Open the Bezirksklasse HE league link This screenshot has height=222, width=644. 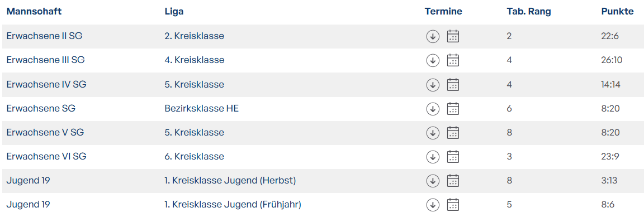pos(202,109)
